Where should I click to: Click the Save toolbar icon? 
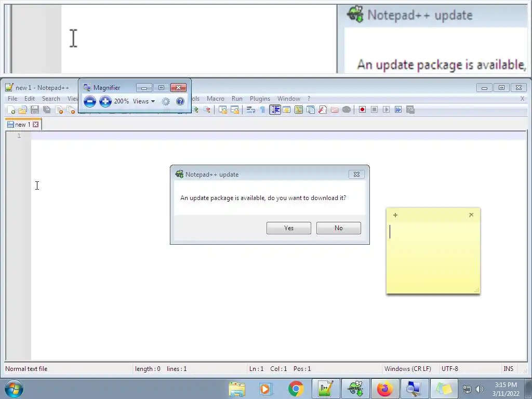(x=35, y=110)
